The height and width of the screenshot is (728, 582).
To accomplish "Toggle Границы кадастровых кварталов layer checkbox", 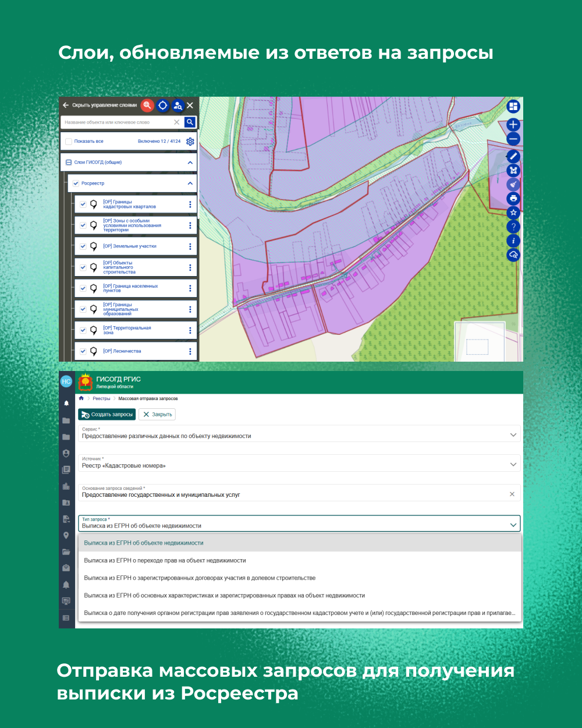I will point(83,204).
